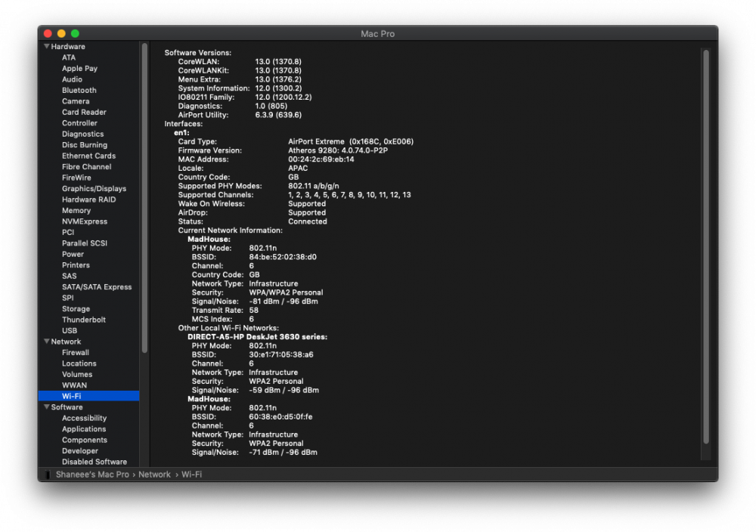Open the Audio hardware entry
The height and width of the screenshot is (532, 756).
point(72,79)
